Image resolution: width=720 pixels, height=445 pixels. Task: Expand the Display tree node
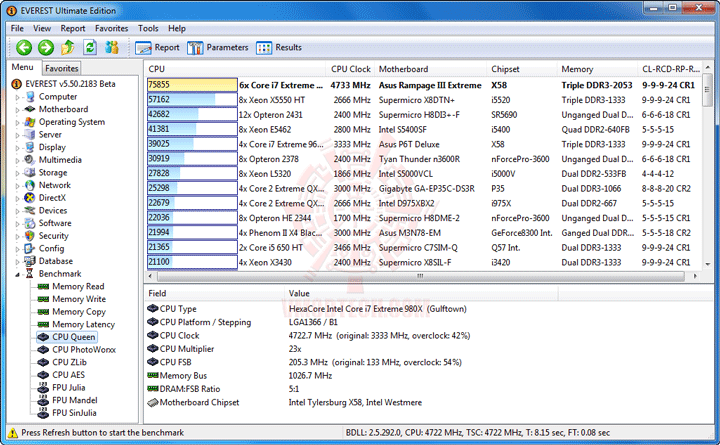[x=17, y=148]
